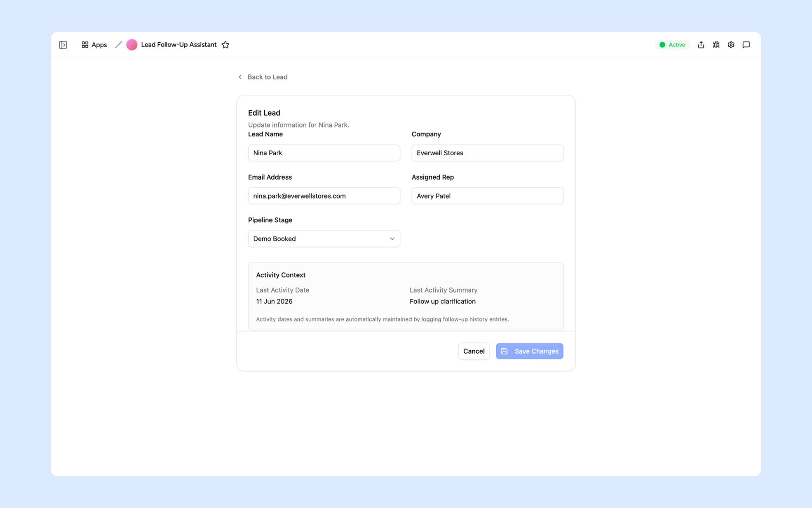812x508 pixels.
Task: Click the pink Lead Follow-Up Assistant avatar
Action: 132,45
